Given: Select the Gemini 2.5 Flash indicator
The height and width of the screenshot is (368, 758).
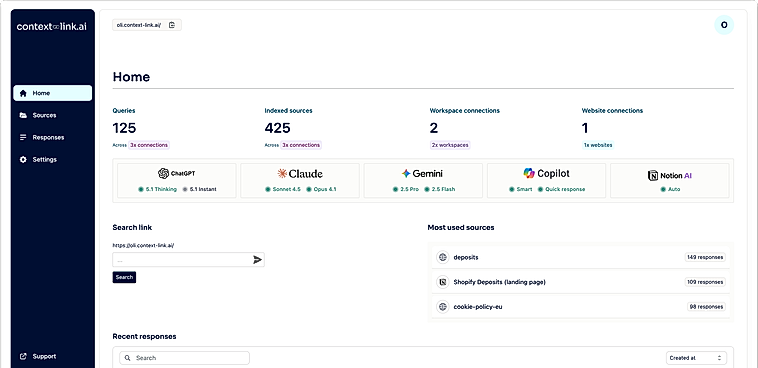Looking at the screenshot, I should point(439,190).
